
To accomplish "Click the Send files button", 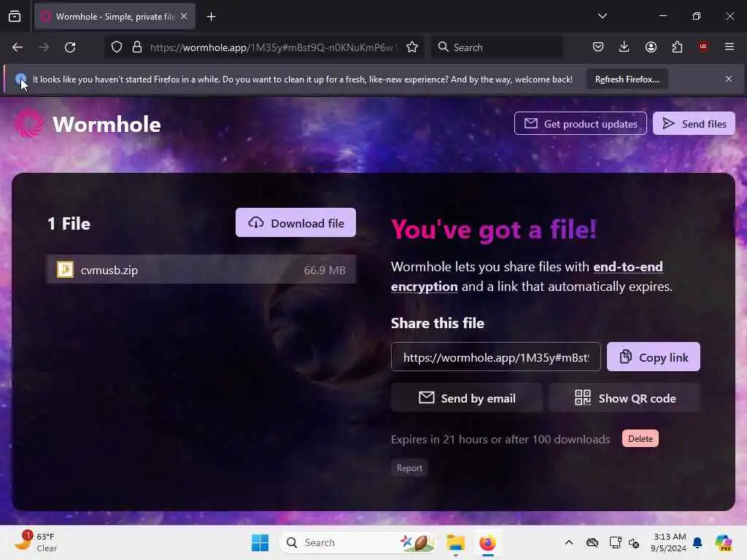I will [694, 124].
